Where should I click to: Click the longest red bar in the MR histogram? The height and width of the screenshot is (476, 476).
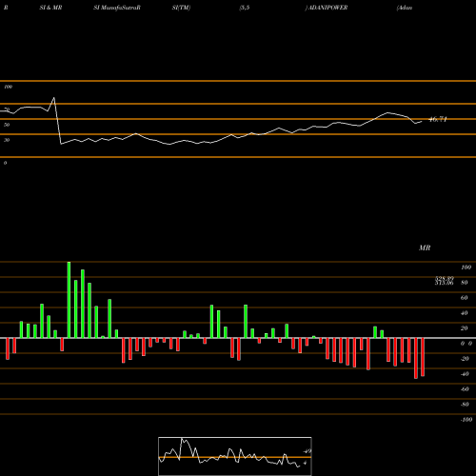(416, 358)
